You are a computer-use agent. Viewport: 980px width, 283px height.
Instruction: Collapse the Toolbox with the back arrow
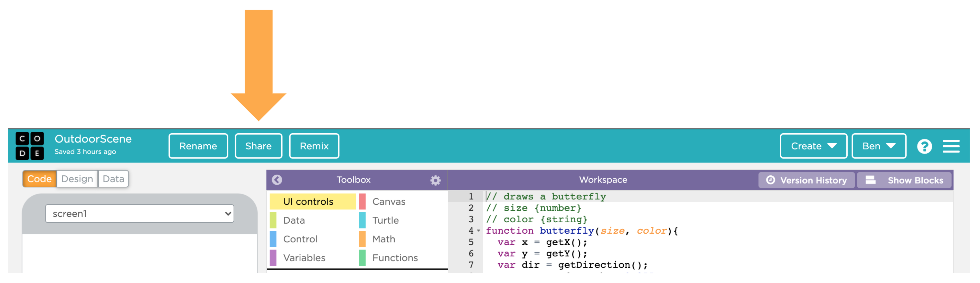click(277, 180)
